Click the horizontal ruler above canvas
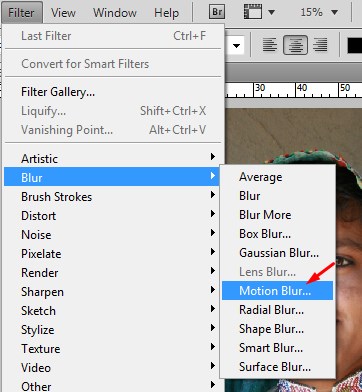The height and width of the screenshot is (392, 362). click(x=294, y=89)
